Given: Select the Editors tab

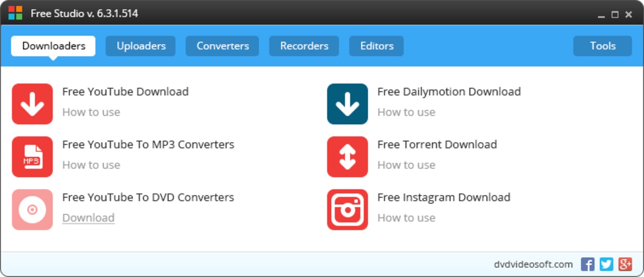Looking at the screenshot, I should (x=376, y=46).
